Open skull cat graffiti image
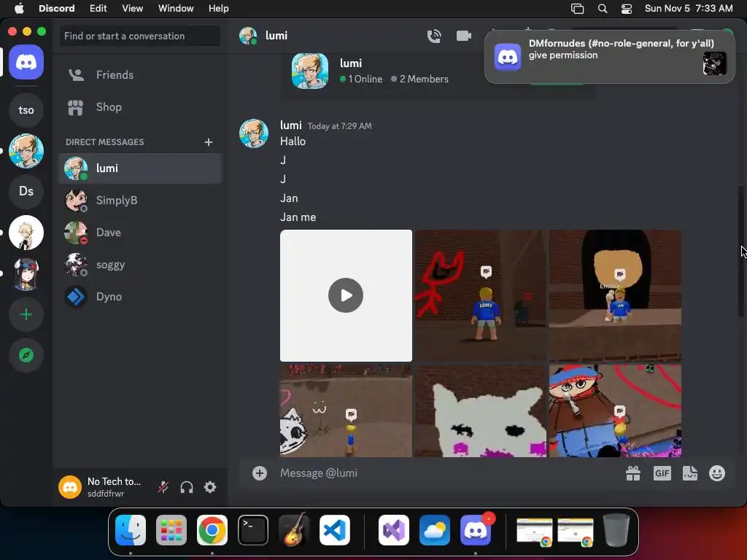Viewport: 747px width, 560px height. coord(346,411)
